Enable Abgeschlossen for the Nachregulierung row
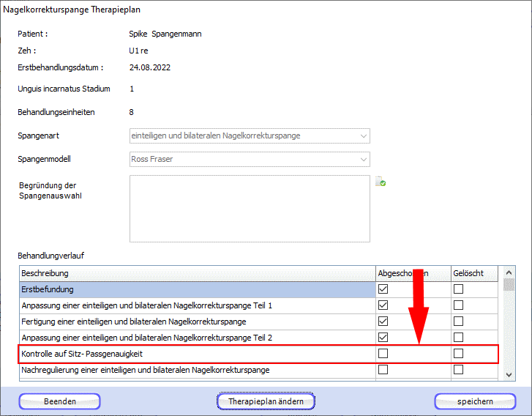 point(383,370)
